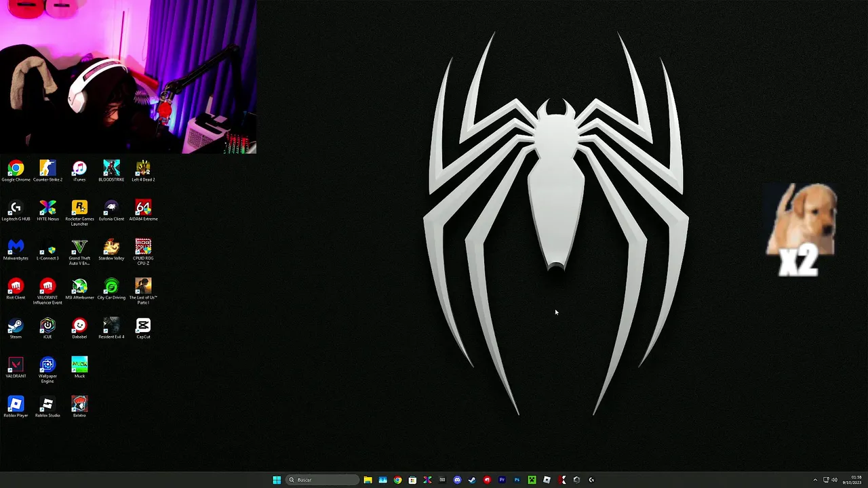Select the BLOODSTRIKE desktop icon
The height and width of the screenshot is (488, 868).
[x=111, y=171]
